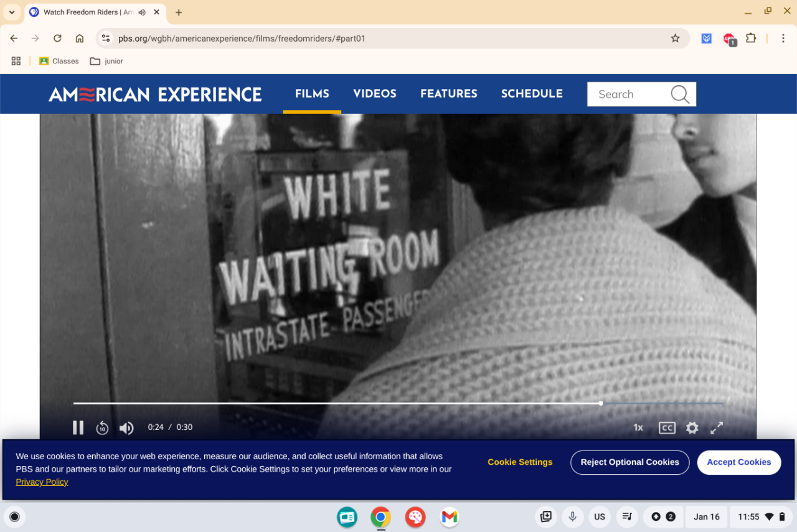This screenshot has width=797, height=532.
Task: Open quick settings at 11:55
Action: coord(762,517)
